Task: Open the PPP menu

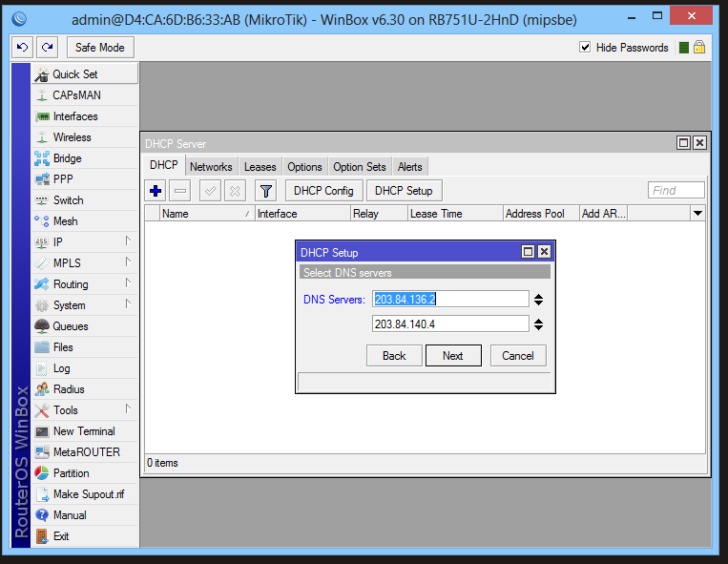Action: [85, 179]
